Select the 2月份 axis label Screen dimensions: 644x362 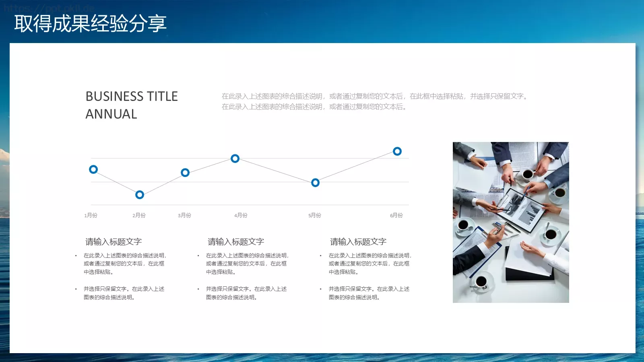[x=139, y=215]
